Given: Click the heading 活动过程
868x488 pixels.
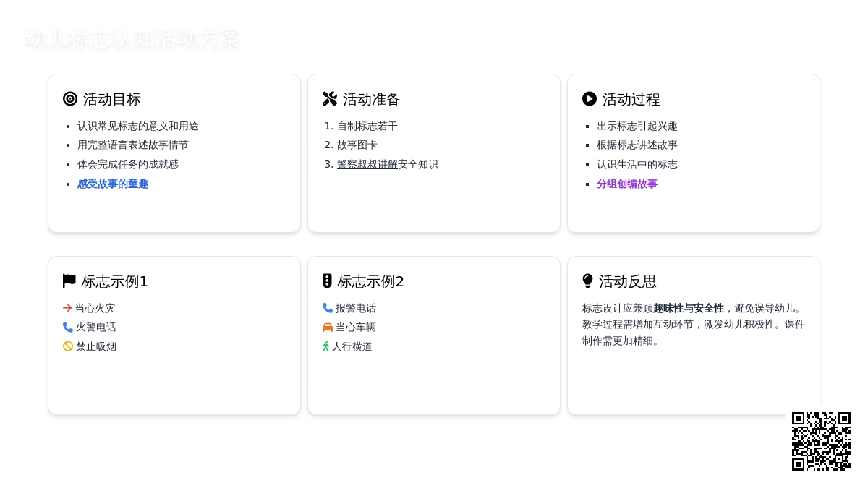Looking at the screenshot, I should pos(631,99).
